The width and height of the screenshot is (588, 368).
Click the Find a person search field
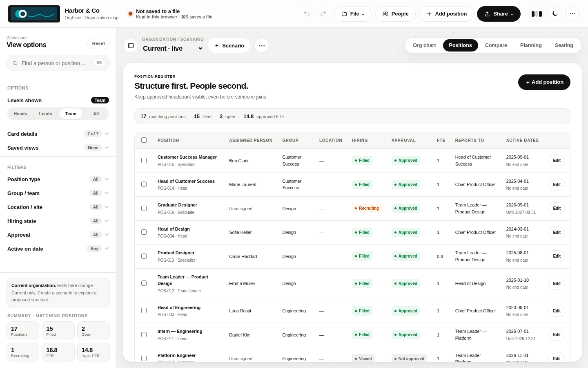tap(58, 63)
